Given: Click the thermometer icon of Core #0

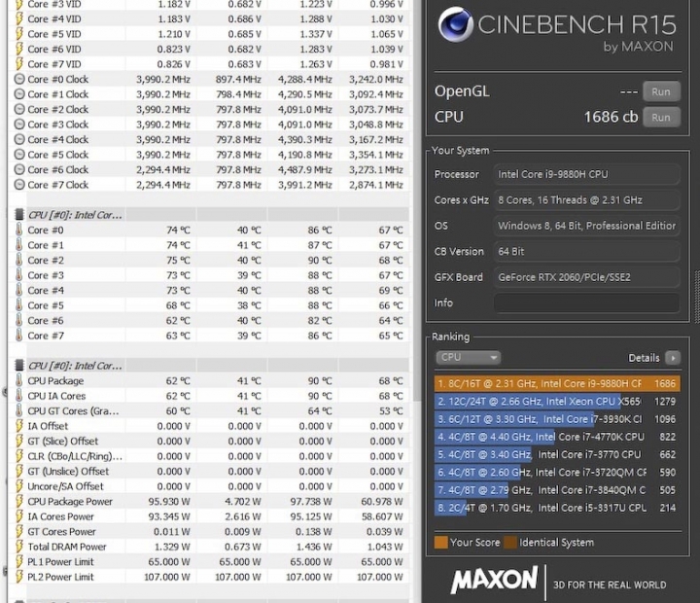Looking at the screenshot, I should pyautogui.click(x=18, y=231).
